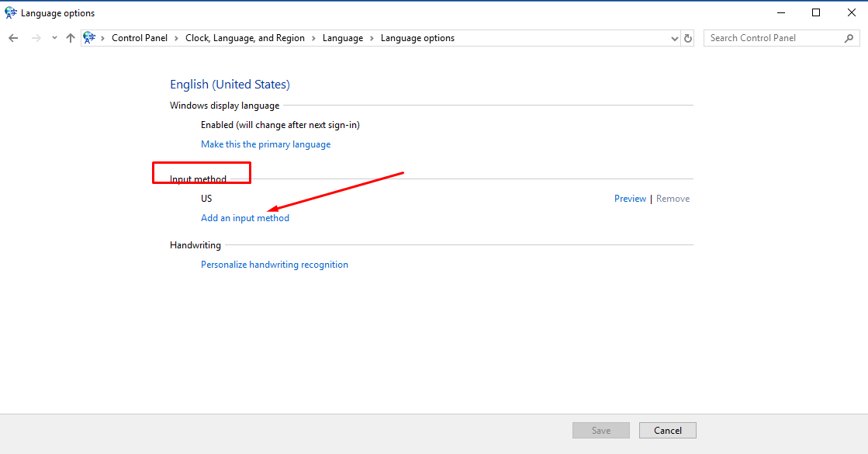
Task: Navigate to Control Panel breadcrumb
Action: (140, 38)
